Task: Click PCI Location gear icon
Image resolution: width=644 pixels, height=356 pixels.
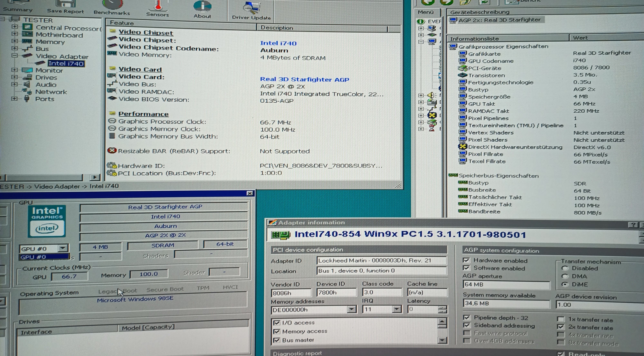Action: [112, 173]
